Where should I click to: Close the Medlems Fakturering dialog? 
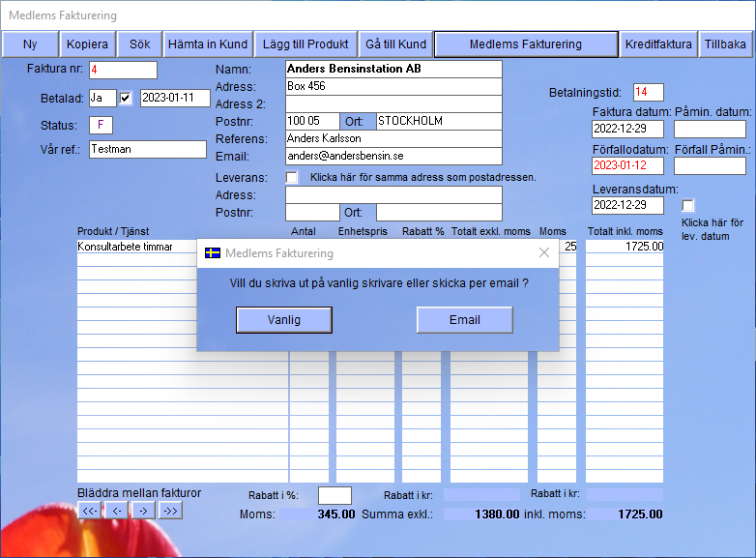[x=544, y=253]
